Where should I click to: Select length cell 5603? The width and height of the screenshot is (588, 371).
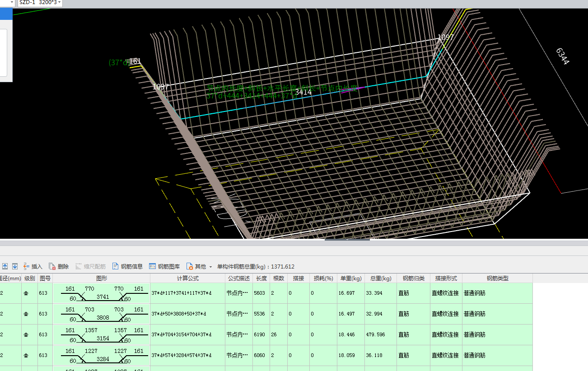tap(261, 293)
